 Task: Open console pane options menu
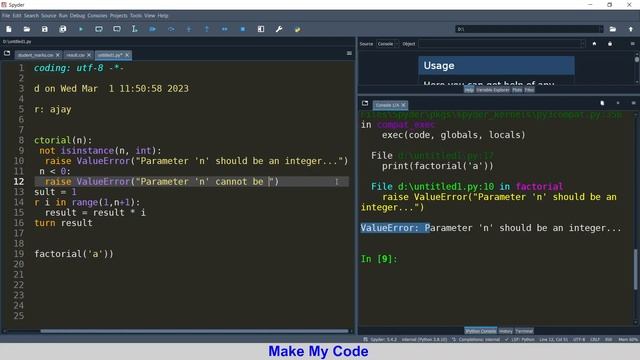pyautogui.click(x=633, y=103)
